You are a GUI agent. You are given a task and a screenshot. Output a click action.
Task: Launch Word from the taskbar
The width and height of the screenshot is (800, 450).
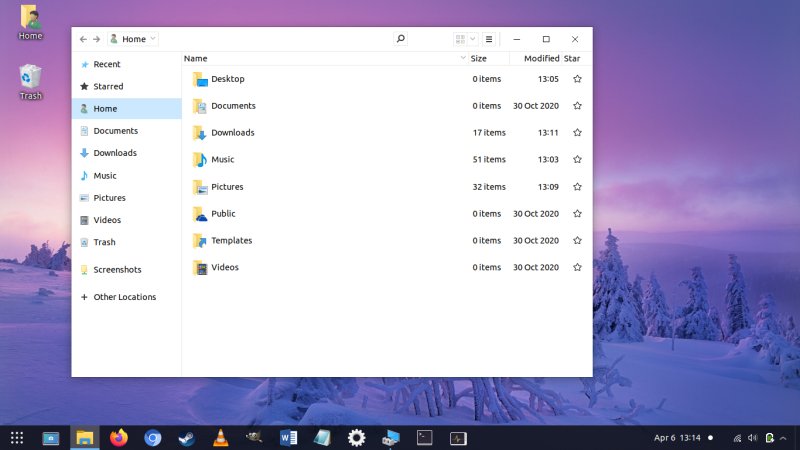(x=288, y=438)
